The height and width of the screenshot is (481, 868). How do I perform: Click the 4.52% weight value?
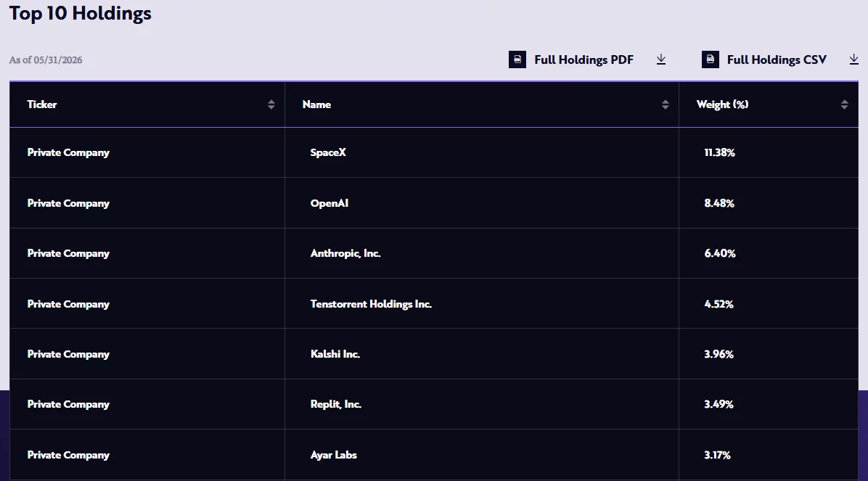pyautogui.click(x=718, y=304)
